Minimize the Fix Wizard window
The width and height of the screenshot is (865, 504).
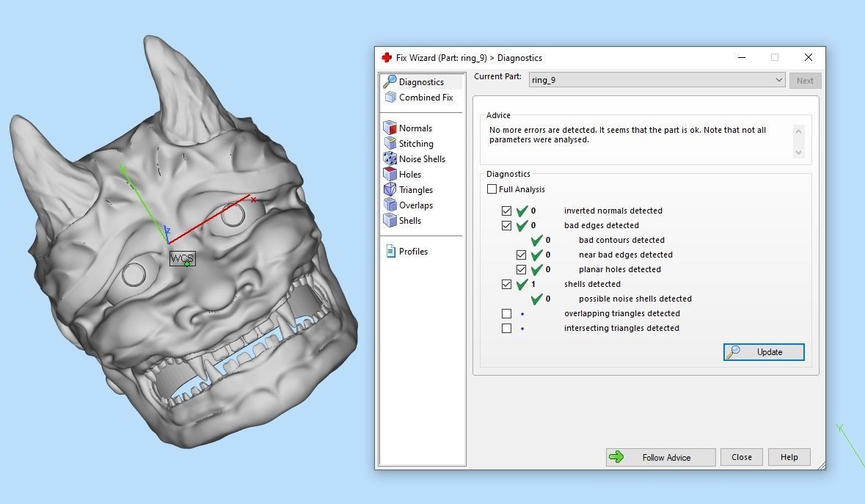tap(742, 57)
